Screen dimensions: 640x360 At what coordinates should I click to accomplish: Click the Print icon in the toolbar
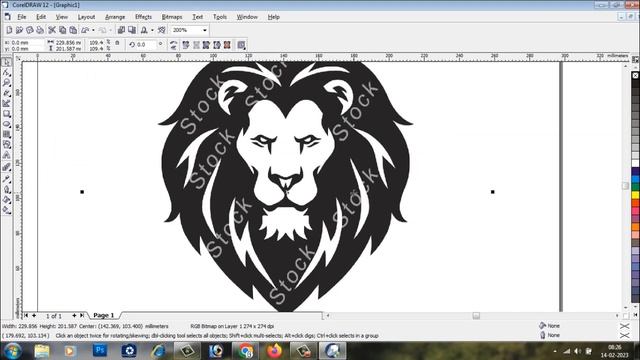coord(40,30)
